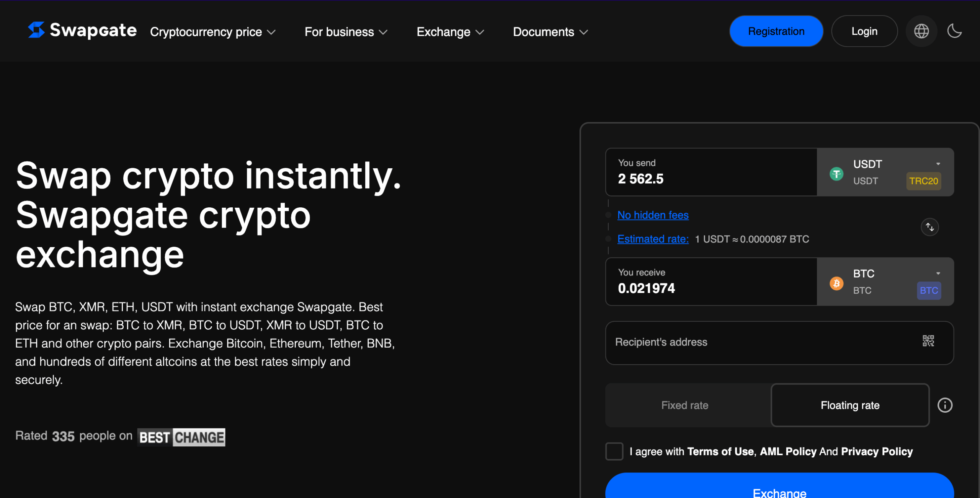980x498 pixels.
Task: Scan address with the QR code icon
Action: (928, 341)
